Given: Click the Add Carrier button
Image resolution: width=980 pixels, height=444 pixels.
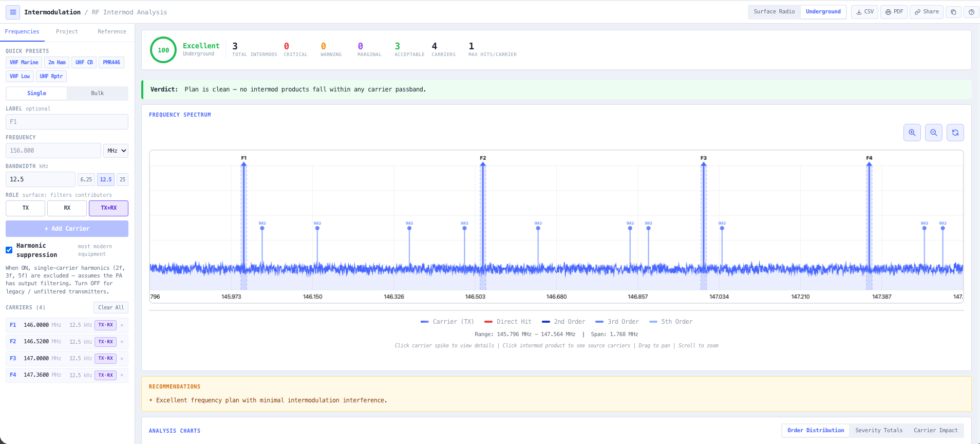Looking at the screenshot, I should coord(67,229).
